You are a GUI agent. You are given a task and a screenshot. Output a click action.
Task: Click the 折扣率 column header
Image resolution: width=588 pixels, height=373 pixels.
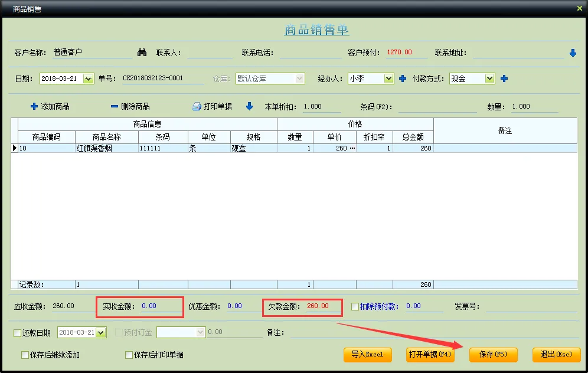coord(374,137)
